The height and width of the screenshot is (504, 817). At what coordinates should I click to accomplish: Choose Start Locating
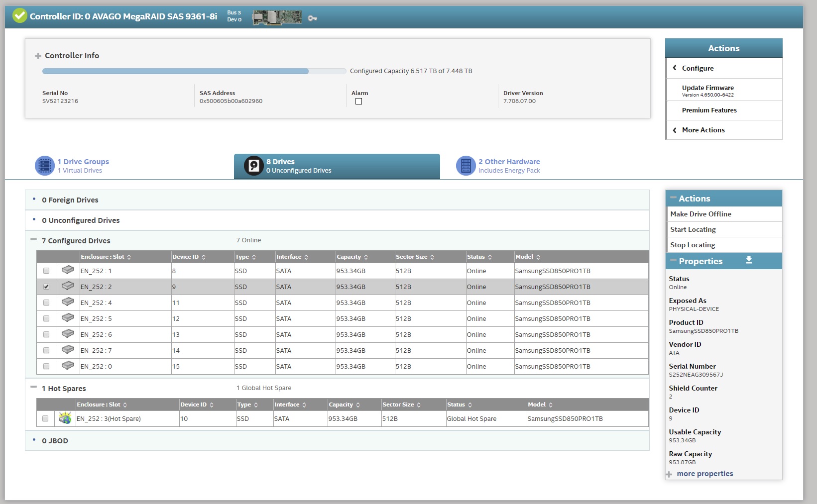(x=724, y=229)
